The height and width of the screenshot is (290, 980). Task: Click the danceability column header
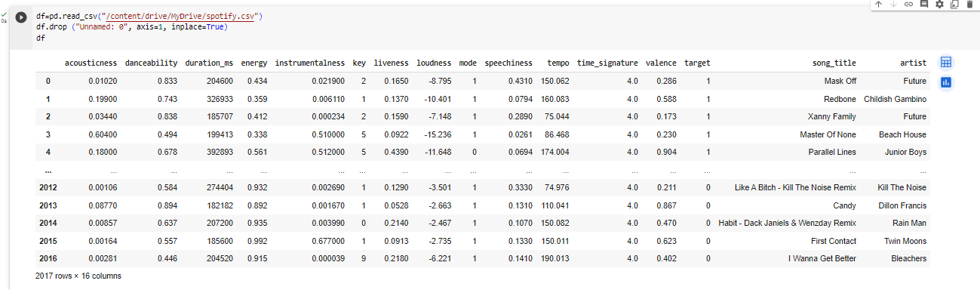[x=151, y=63]
